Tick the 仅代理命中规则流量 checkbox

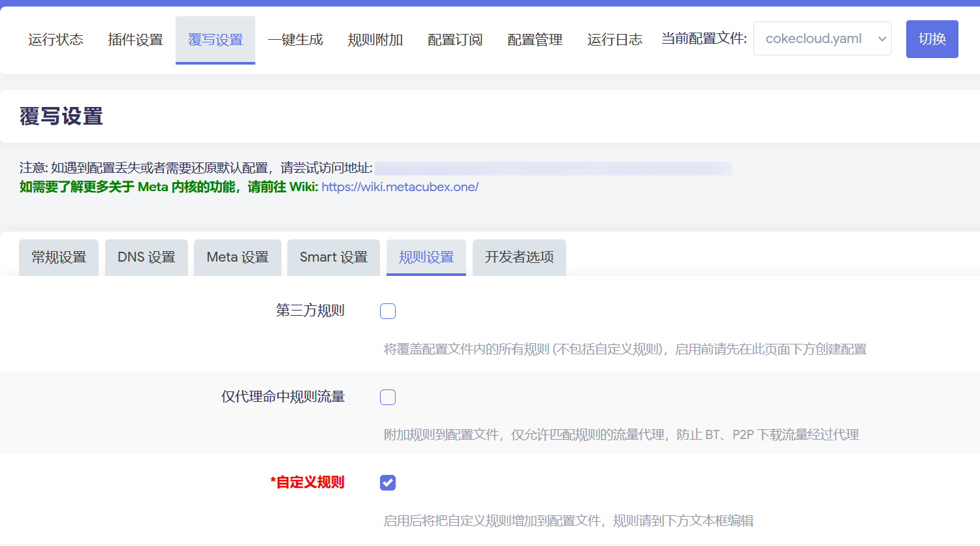tap(388, 397)
